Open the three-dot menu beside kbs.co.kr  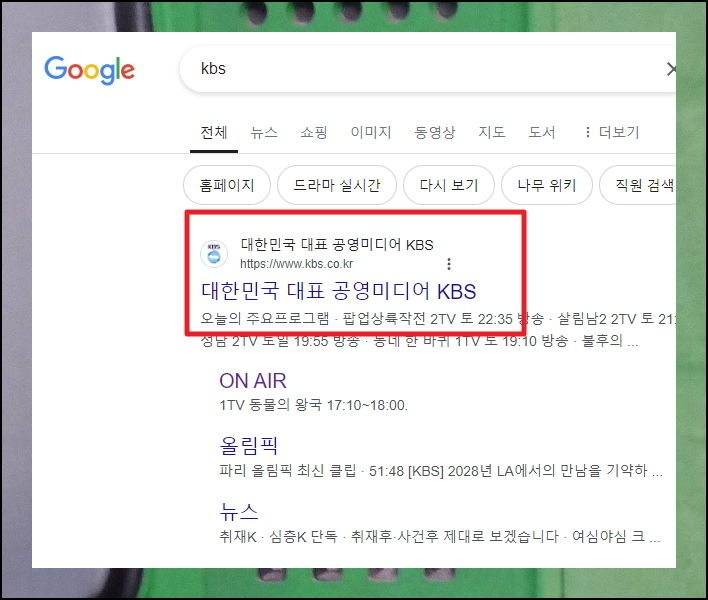(448, 264)
